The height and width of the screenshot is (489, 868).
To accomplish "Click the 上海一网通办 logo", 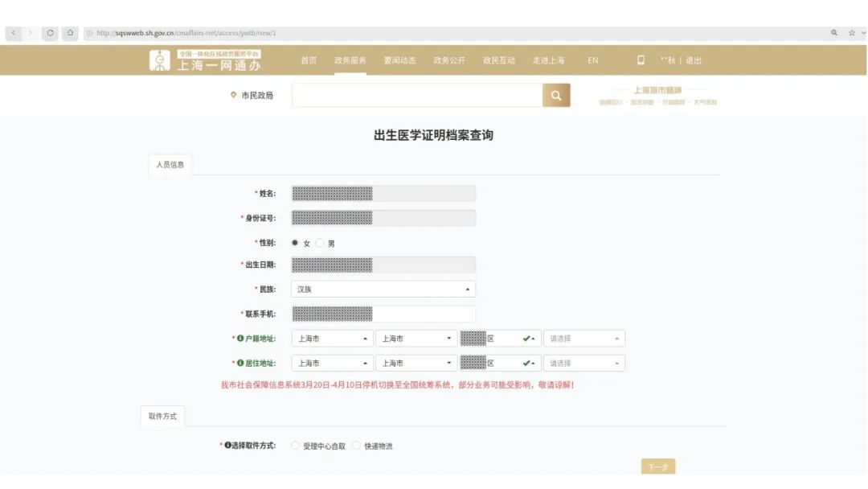I will (205, 60).
